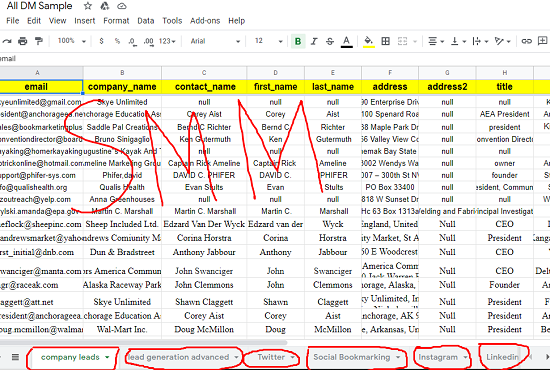Open text wrapping options
The width and height of the screenshot is (550, 370).
480,41
